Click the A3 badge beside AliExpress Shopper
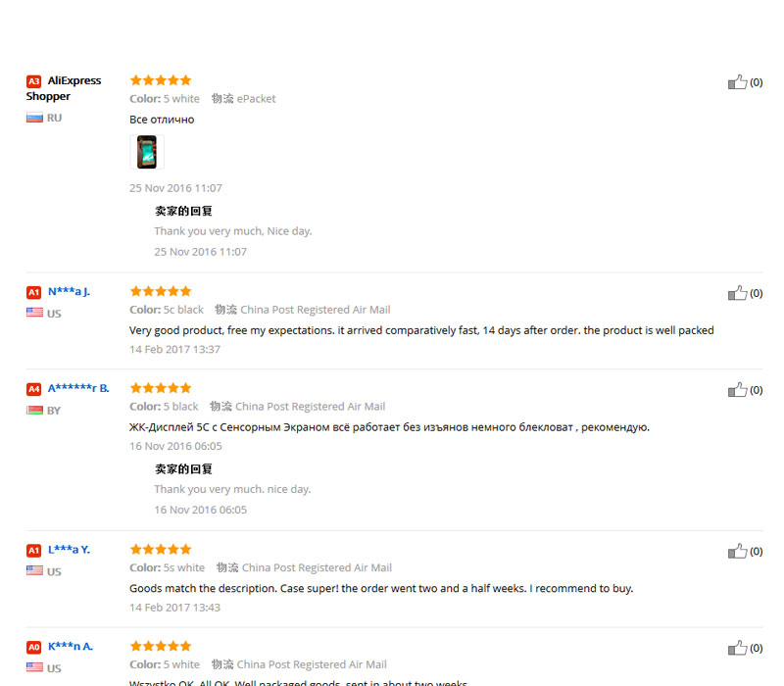Image resolution: width=784 pixels, height=686 pixels. click(x=33, y=81)
